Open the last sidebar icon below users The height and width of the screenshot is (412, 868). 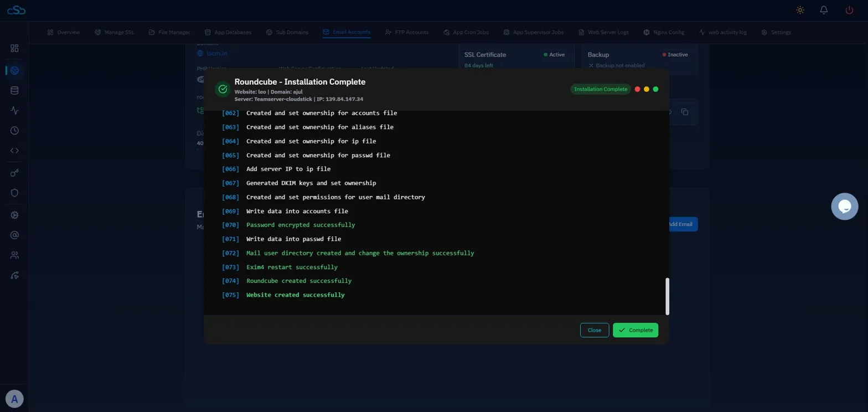[x=14, y=275]
